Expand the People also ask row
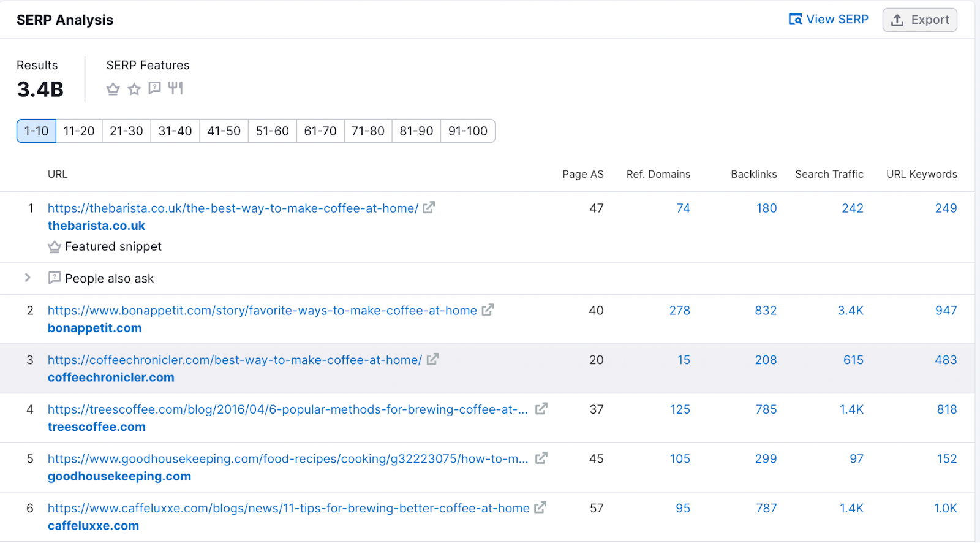This screenshot has height=543, width=980. coord(28,278)
